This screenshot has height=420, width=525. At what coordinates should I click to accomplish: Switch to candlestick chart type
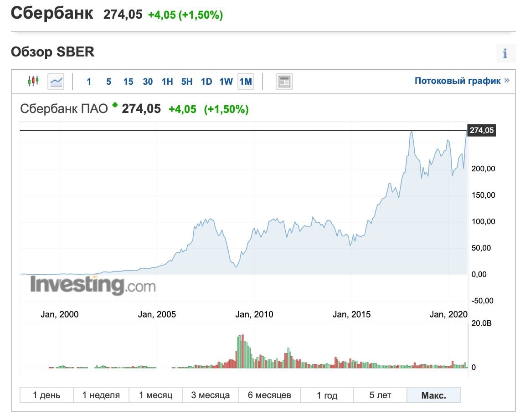click(x=33, y=82)
